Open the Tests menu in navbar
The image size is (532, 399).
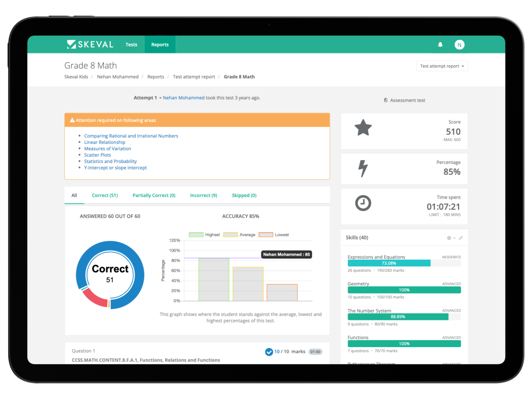(x=131, y=45)
